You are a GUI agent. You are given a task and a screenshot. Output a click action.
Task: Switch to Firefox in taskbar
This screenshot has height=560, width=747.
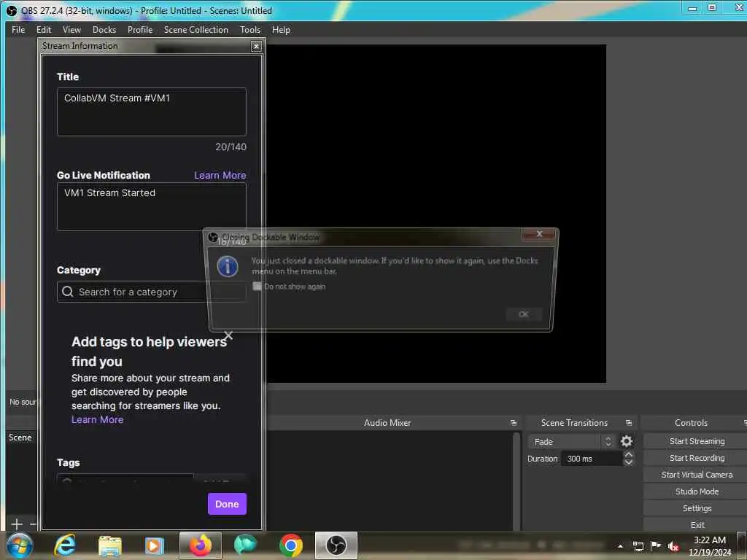[201, 545]
